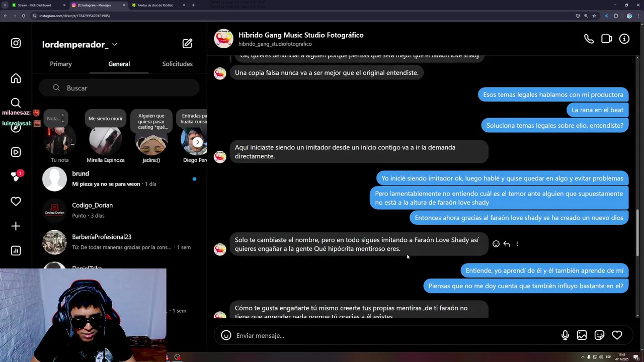644x362 pixels.
Task: Bookmark this page with star icon
Action: pyautogui.click(x=594, y=16)
